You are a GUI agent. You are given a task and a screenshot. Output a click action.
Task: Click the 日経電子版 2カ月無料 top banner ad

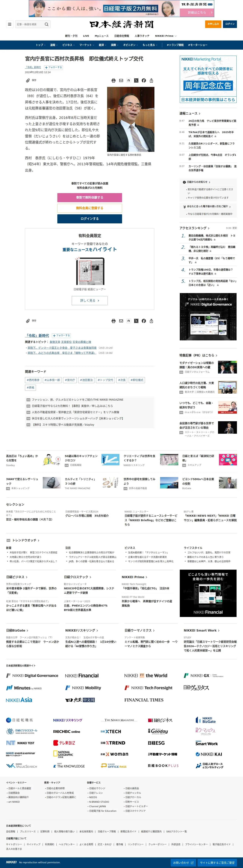121,8
